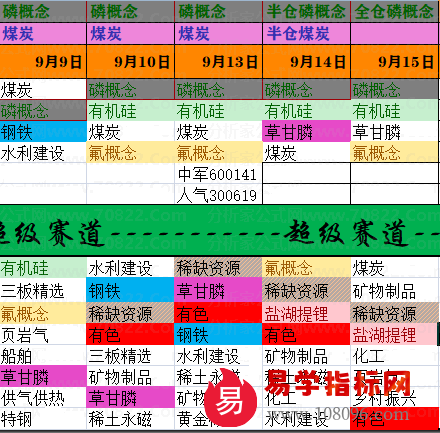The width and height of the screenshot is (440, 433).
Task: Click the cell 中军600141
Action: click(218, 174)
